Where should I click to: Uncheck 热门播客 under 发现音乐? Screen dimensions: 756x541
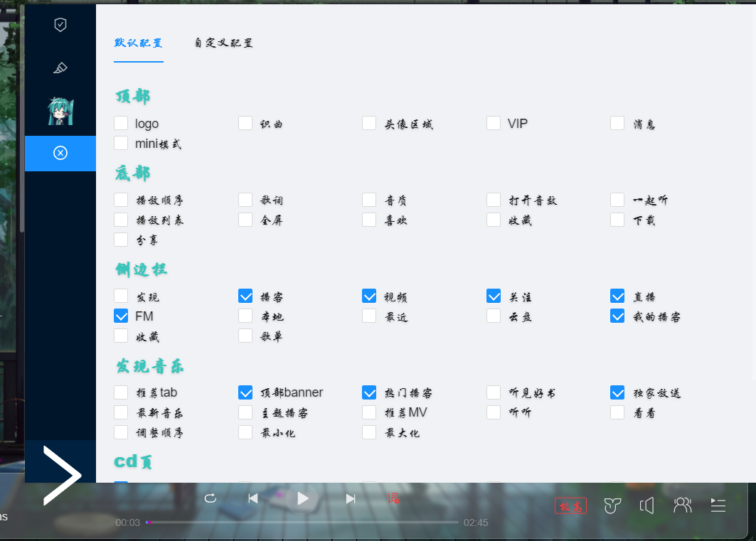tap(369, 392)
